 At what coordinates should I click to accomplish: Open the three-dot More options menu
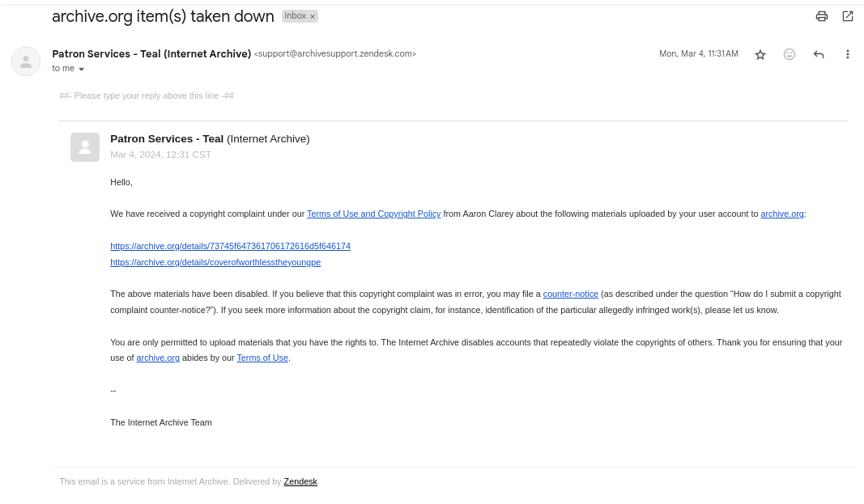tap(848, 54)
